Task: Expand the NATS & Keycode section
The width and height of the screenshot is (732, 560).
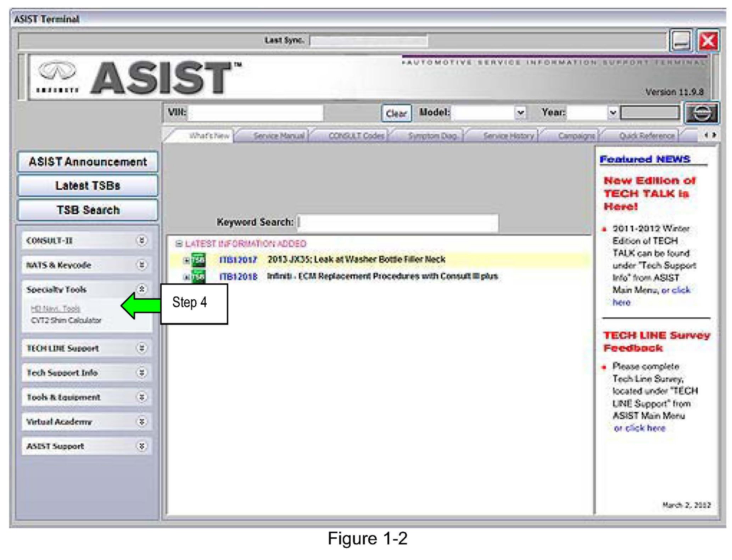Action: tap(141, 265)
